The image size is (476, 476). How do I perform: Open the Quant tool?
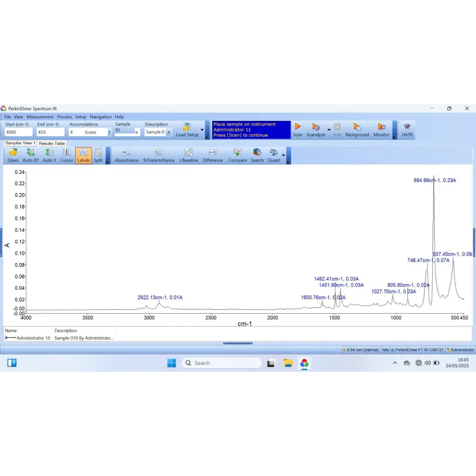click(274, 156)
